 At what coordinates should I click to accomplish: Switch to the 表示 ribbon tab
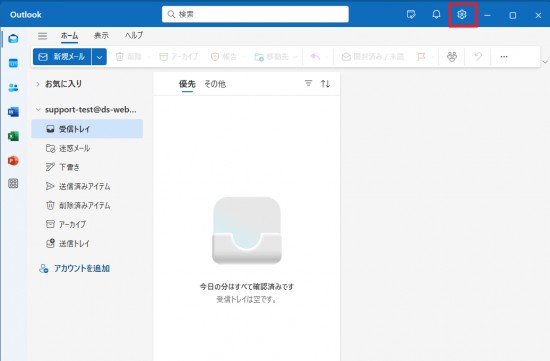coord(101,35)
